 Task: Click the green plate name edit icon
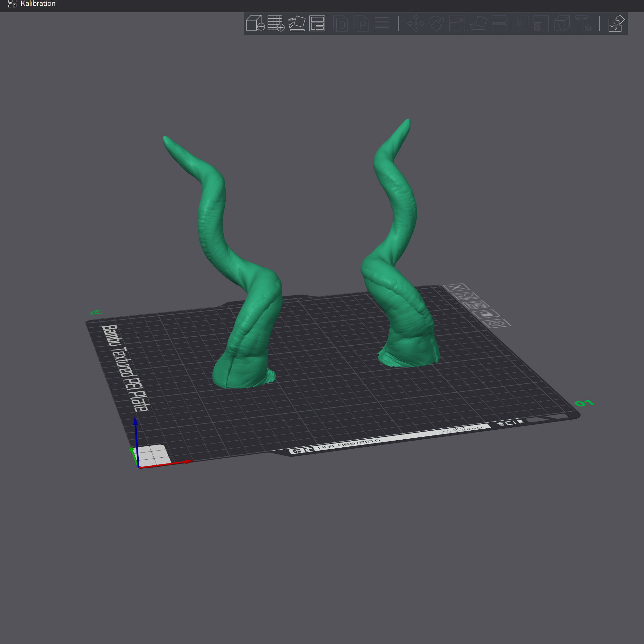click(96, 312)
